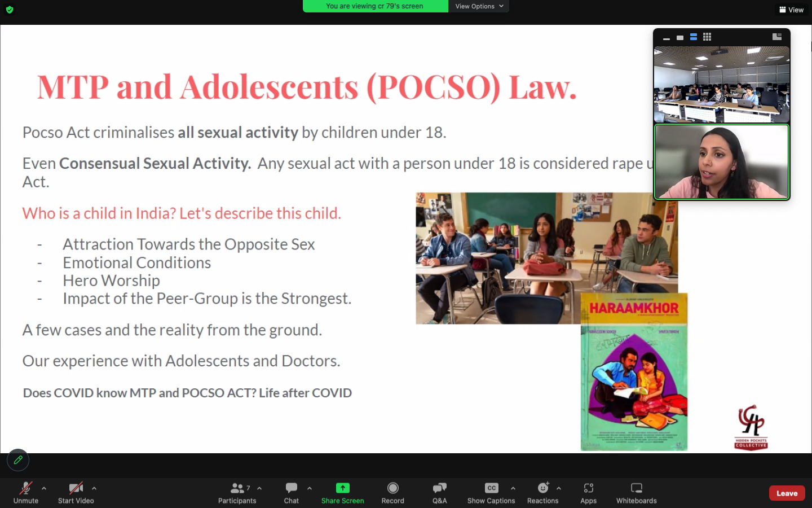Click the red Leave button
Screen dimensions: 812x508
point(787,493)
